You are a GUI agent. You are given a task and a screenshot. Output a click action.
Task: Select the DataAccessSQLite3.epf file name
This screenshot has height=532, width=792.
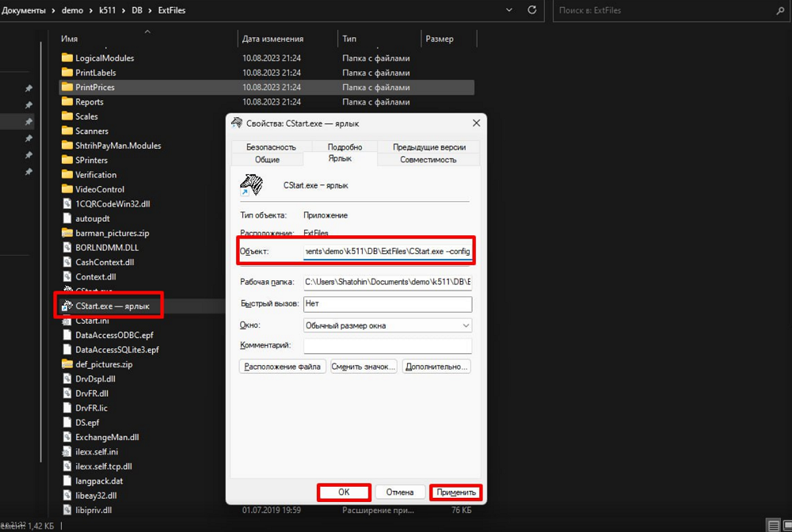click(x=117, y=350)
